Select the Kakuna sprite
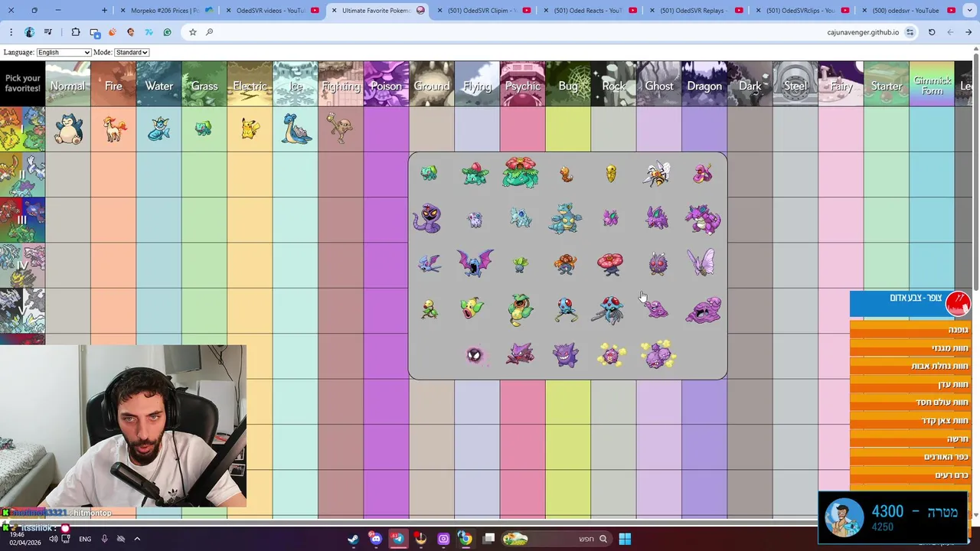 (611, 174)
